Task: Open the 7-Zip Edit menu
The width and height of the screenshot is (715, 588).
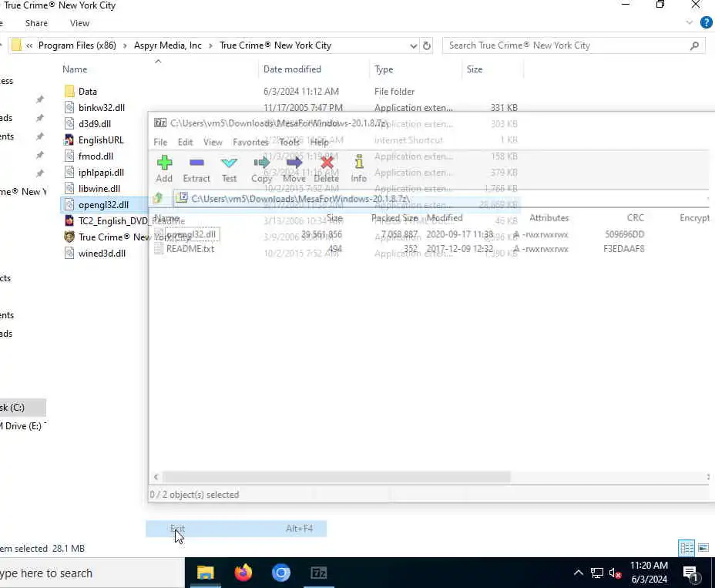Action: click(x=185, y=142)
